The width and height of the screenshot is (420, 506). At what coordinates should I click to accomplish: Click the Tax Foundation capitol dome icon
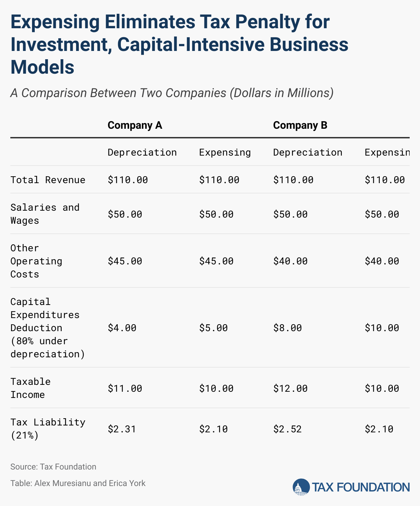301,487
